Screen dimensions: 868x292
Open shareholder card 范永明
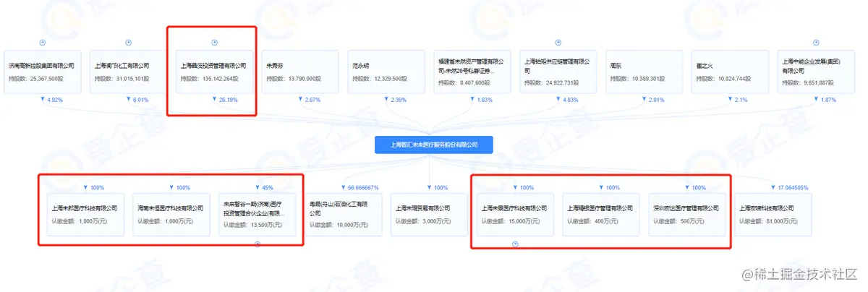[x=386, y=72]
